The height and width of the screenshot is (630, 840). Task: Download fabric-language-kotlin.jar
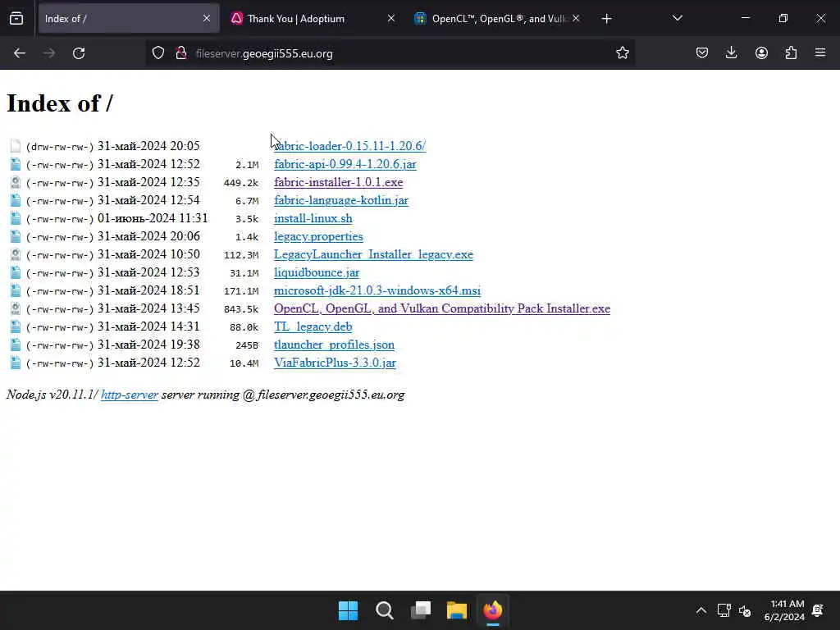coord(341,200)
